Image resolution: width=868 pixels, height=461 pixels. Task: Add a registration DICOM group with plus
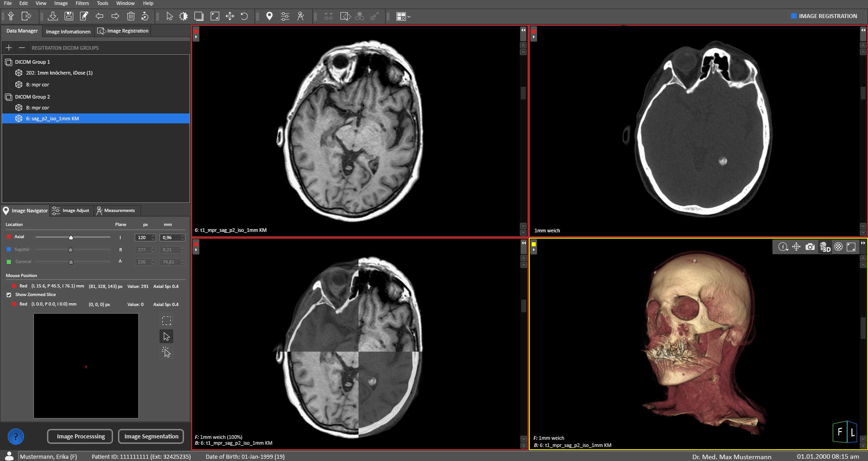tap(9, 47)
